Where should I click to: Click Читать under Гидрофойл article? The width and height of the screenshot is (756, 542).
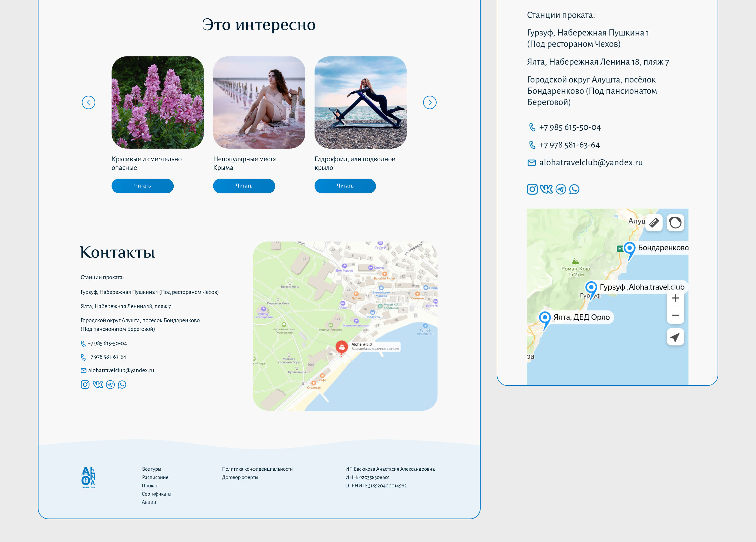tap(345, 186)
